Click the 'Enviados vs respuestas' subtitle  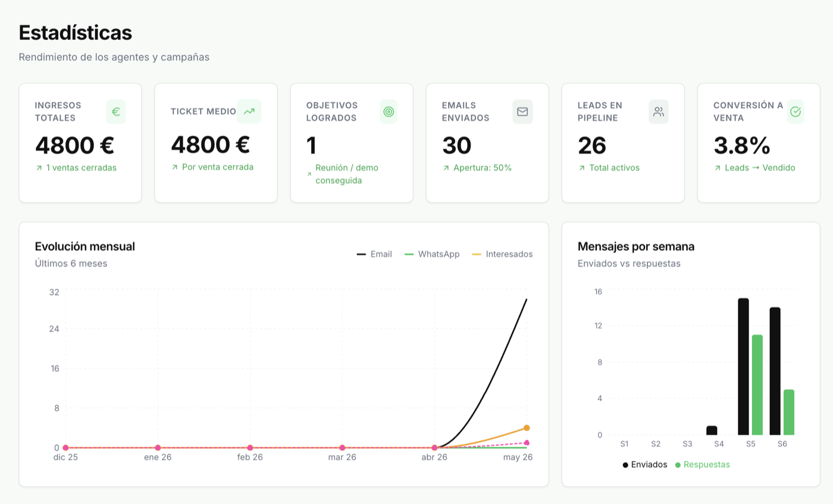click(629, 263)
